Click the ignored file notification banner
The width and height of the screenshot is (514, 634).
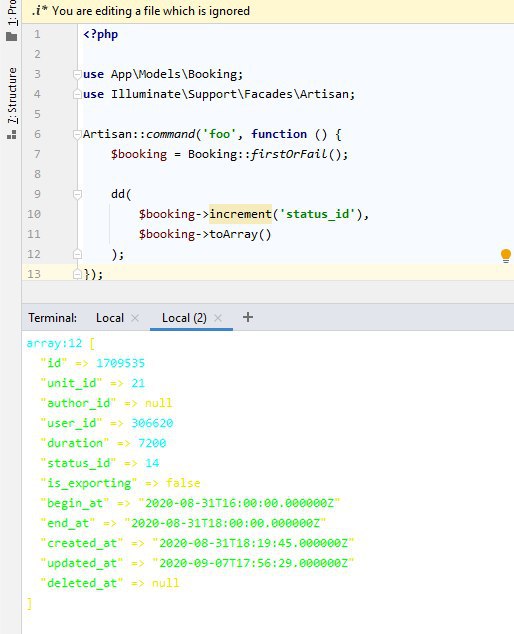268,11
